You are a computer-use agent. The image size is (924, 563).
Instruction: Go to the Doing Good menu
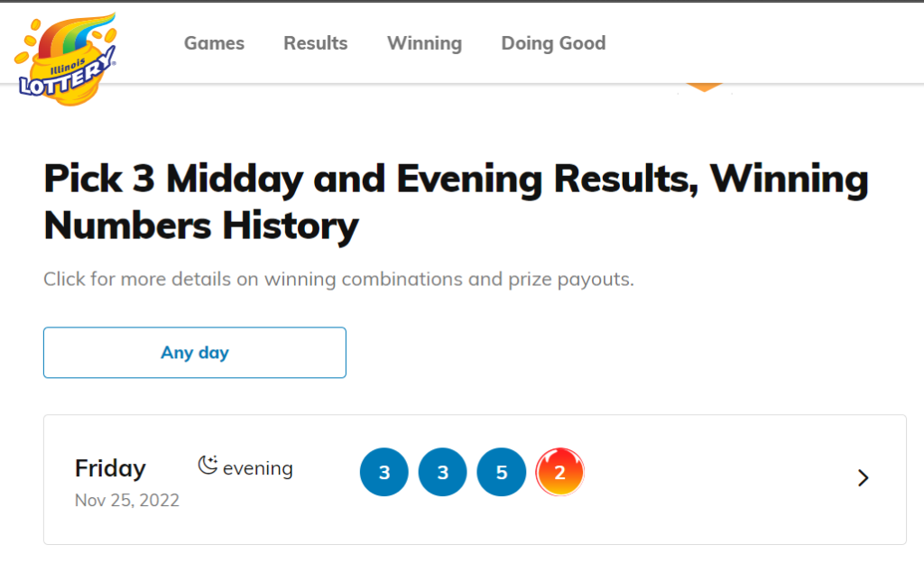click(x=553, y=43)
